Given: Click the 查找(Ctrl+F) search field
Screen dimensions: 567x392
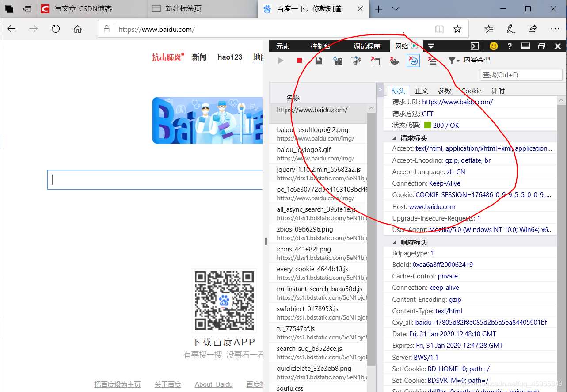Looking at the screenshot, I should 521,75.
